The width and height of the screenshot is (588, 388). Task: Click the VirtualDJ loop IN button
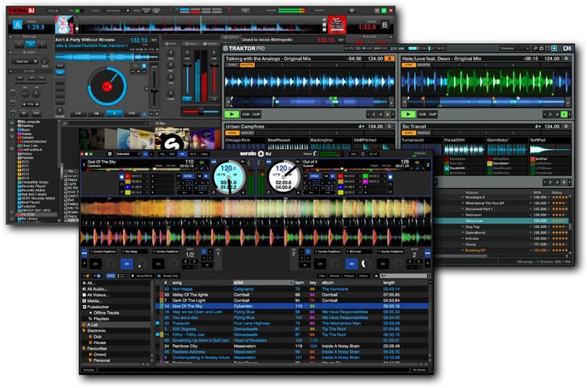coord(24,113)
